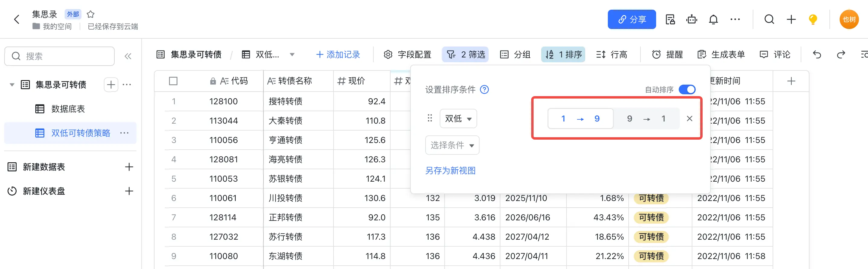Toggle the 自动排序 switch
The image size is (868, 269).
687,89
